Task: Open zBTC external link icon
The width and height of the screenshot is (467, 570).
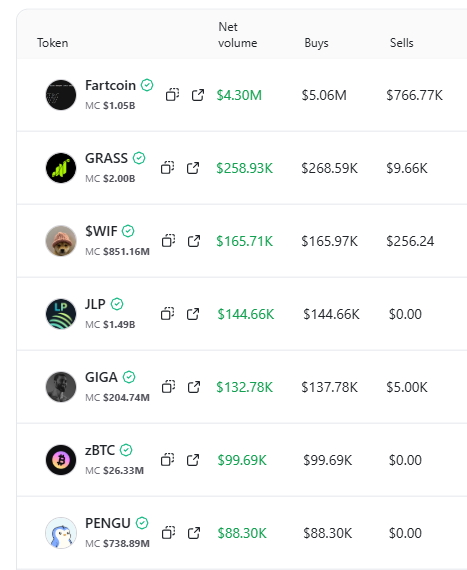Action: point(193,460)
